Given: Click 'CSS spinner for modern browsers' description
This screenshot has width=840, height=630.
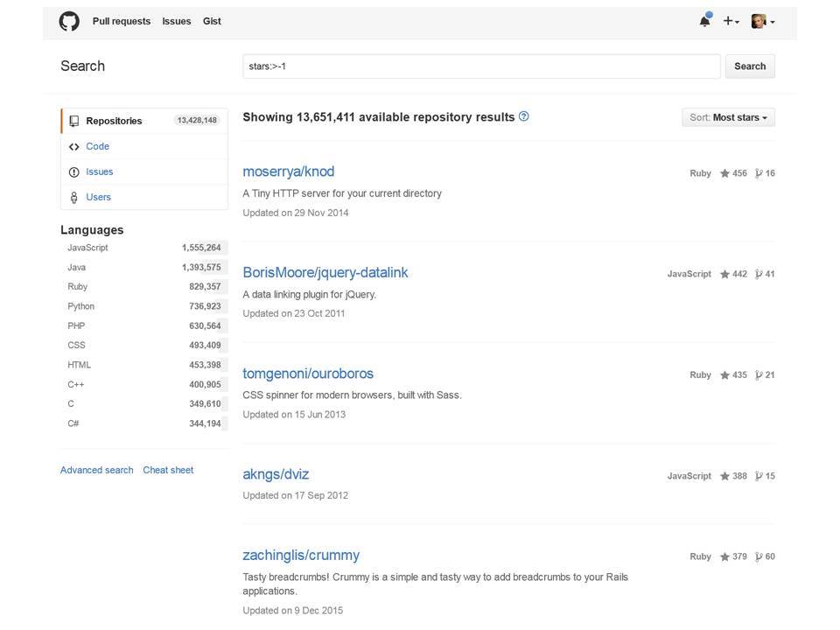Looking at the screenshot, I should click(352, 395).
